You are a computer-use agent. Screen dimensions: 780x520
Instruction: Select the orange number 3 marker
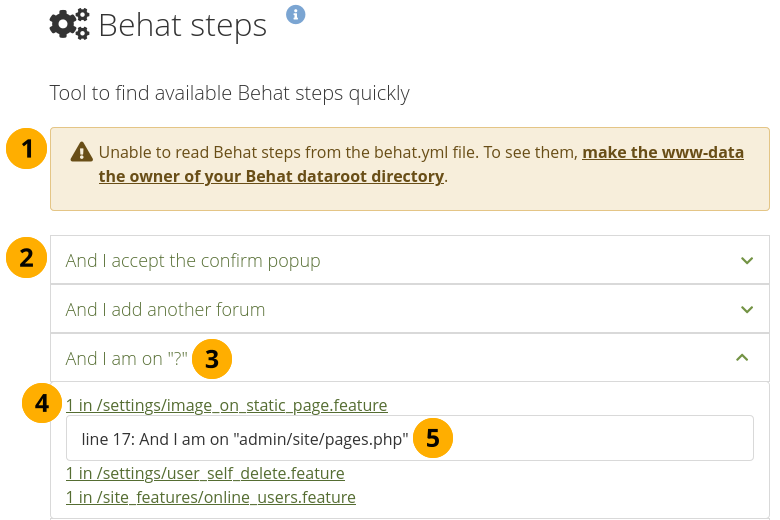(212, 358)
